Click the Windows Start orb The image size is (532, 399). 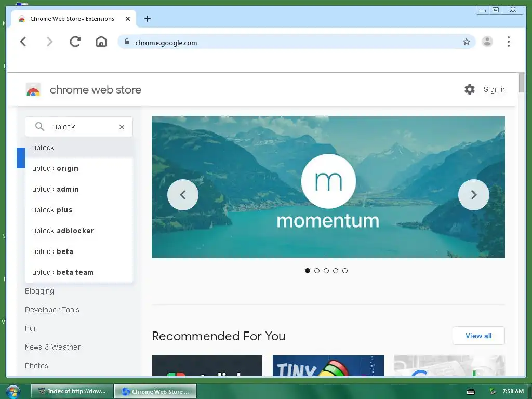12,392
